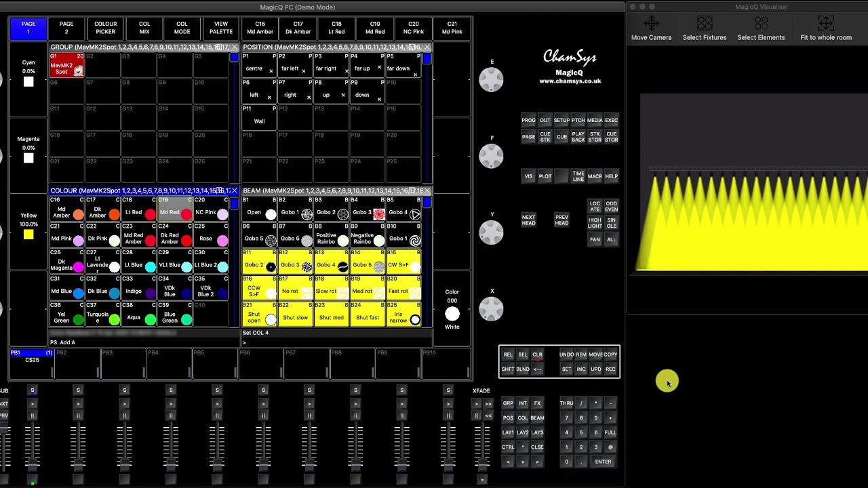Toggle the SHFT shift button
The height and width of the screenshot is (488, 868).
click(x=508, y=369)
